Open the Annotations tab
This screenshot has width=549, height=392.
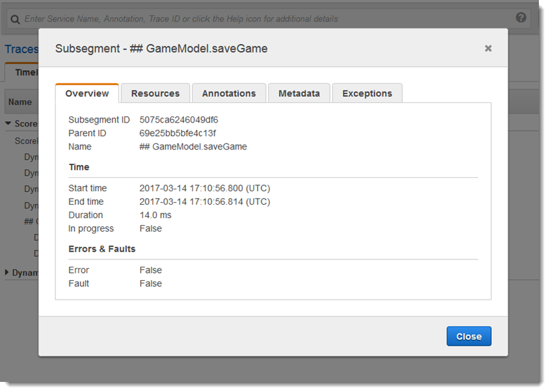coord(228,93)
